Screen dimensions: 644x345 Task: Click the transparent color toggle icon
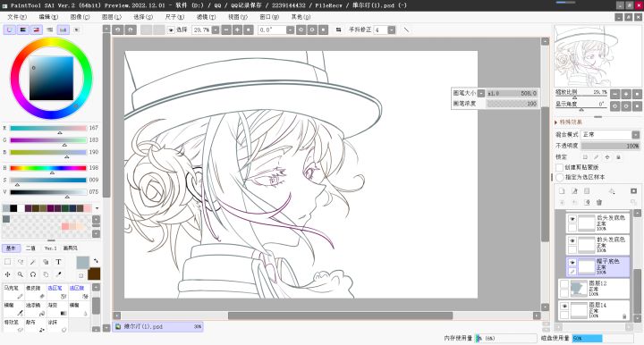tap(81, 275)
